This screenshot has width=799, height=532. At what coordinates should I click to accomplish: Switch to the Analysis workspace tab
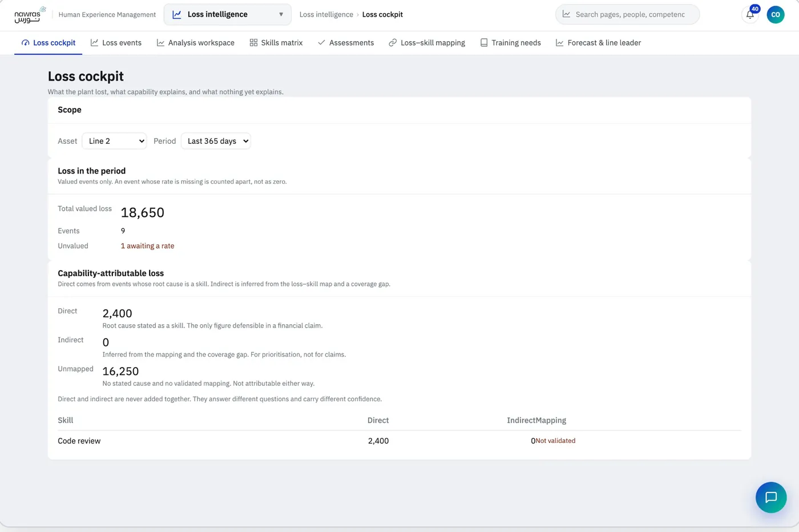point(196,43)
